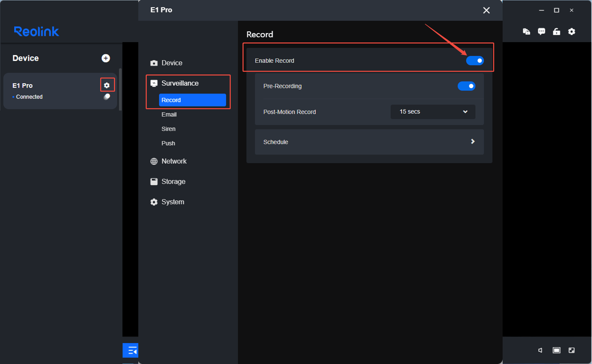Click the add device plus icon
592x364 pixels.
click(x=106, y=58)
